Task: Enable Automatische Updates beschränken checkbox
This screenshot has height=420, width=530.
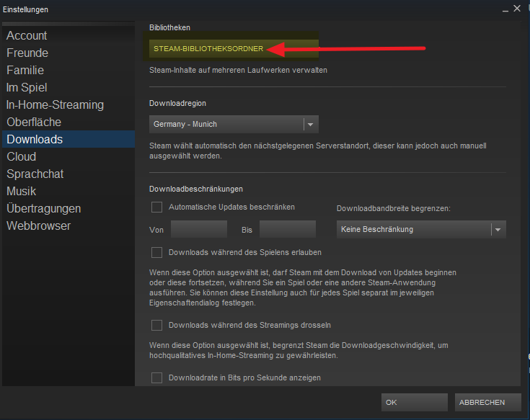Action: tap(157, 207)
